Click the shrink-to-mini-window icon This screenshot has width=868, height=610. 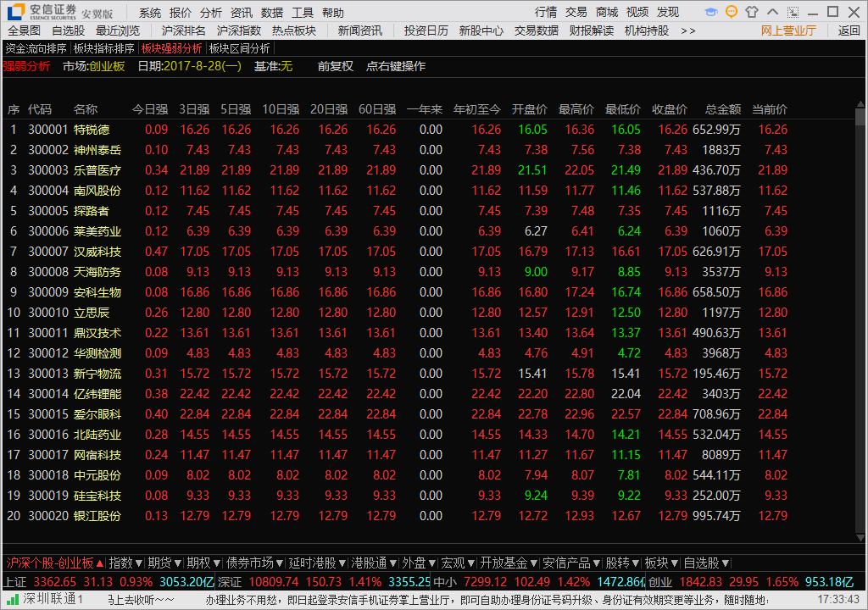pyautogui.click(x=793, y=12)
